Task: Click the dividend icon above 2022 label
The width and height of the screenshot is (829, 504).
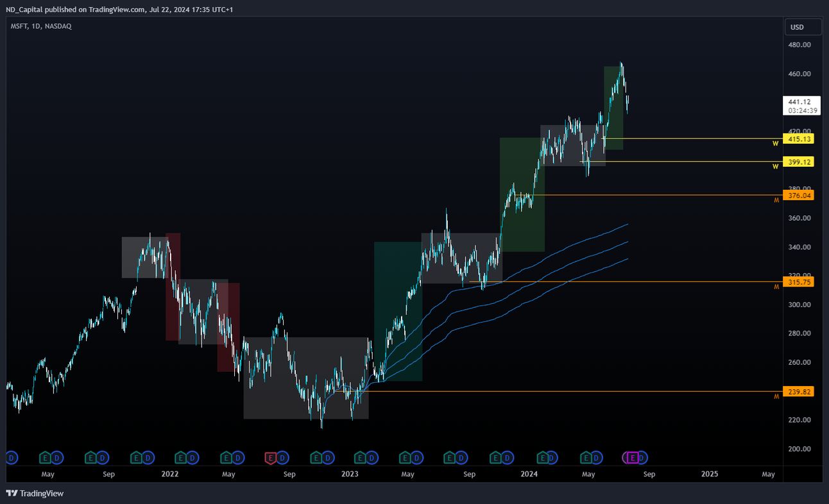Action: click(x=192, y=457)
